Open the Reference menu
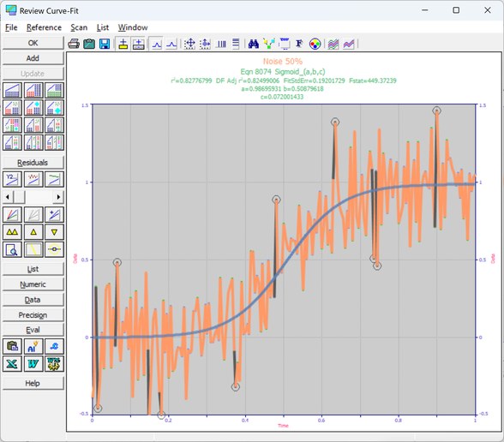 (44, 27)
